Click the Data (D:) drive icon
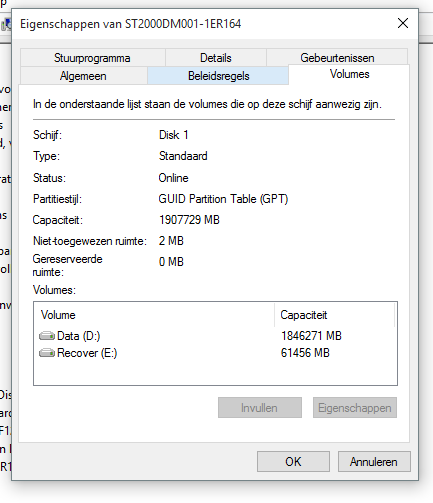 coord(47,336)
